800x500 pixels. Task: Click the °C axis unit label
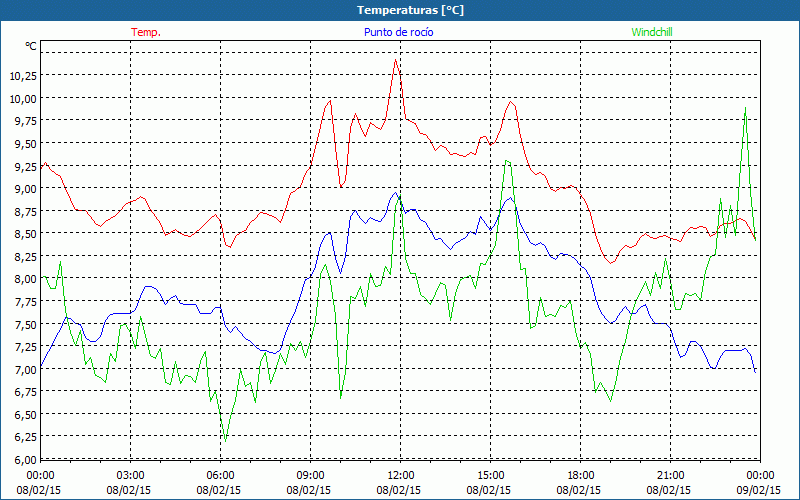pos(31,46)
